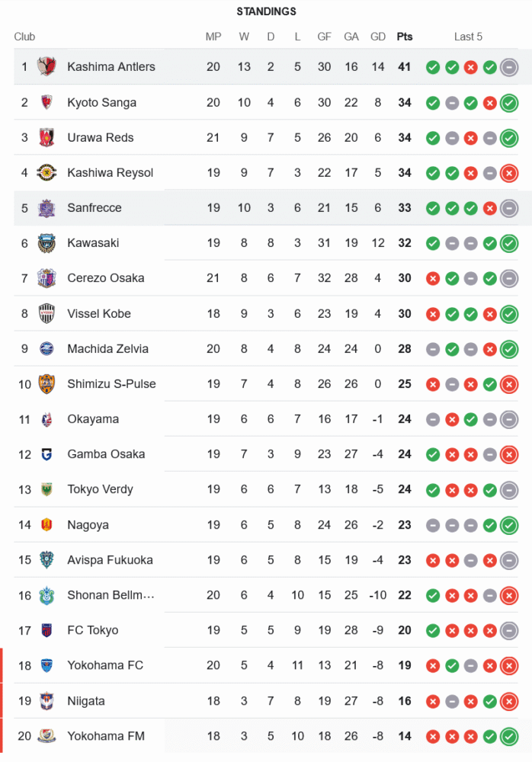Image resolution: width=532 pixels, height=762 pixels.
Task: Open the Cerezo Osaka team link
Action: coord(105,278)
